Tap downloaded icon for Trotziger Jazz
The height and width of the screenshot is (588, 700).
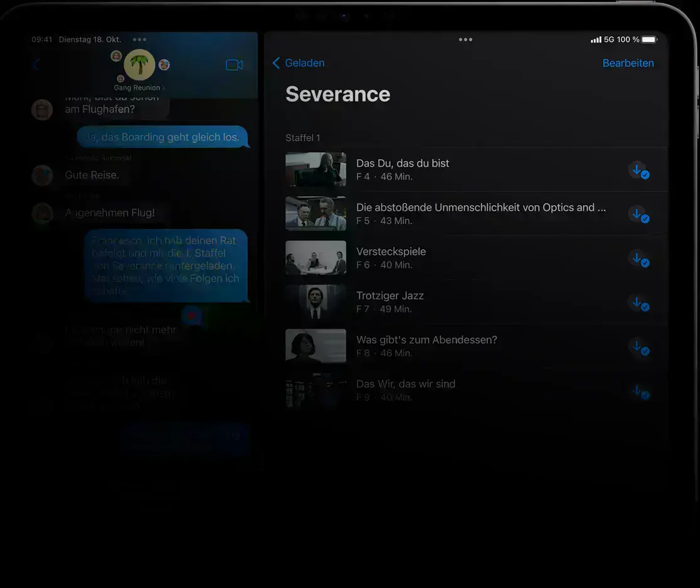coord(639,303)
